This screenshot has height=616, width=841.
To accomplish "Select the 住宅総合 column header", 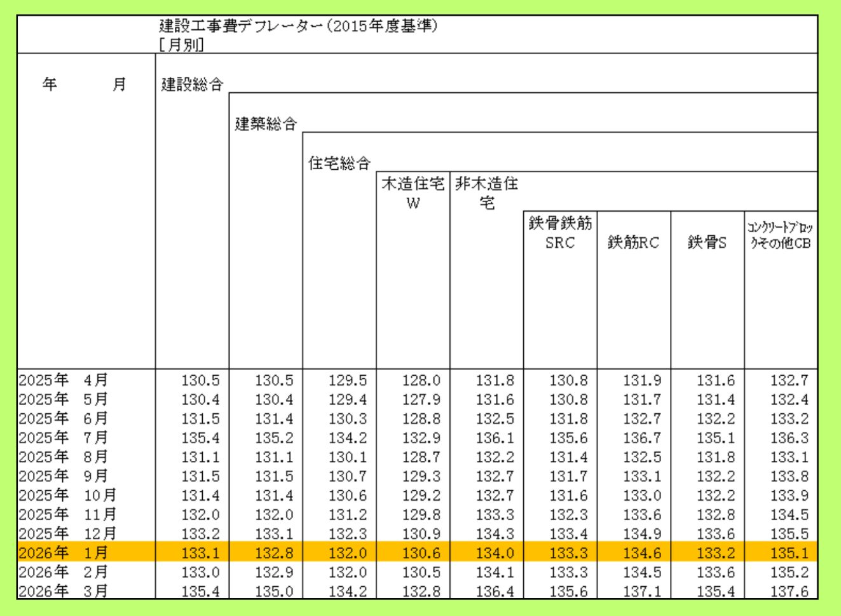I will tap(339, 163).
